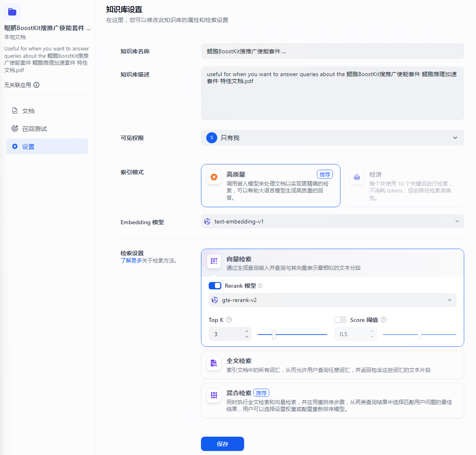The image size is (476, 455).
Task: Click the 推荐 badge on 高质量
Action: [x=325, y=175]
